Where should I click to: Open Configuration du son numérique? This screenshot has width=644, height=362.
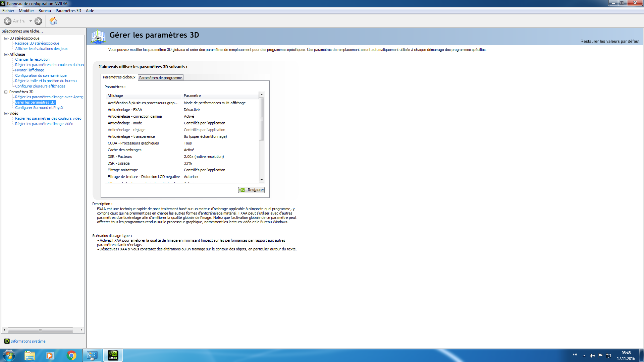[41, 75]
